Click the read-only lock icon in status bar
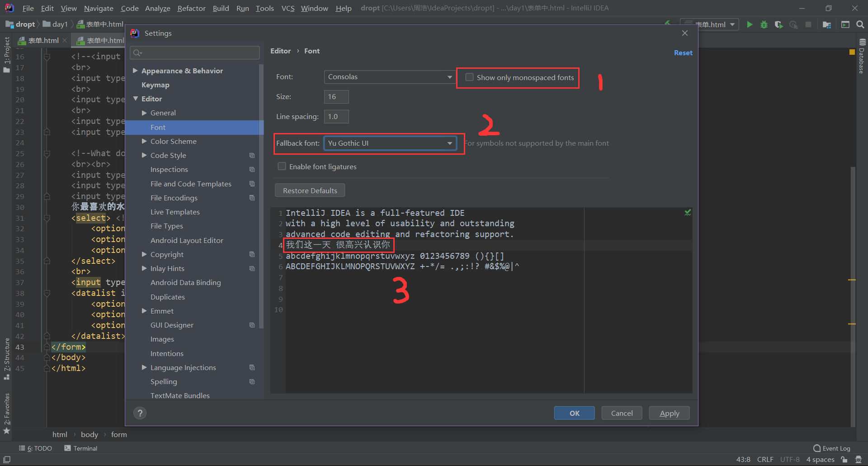The image size is (868, 466). [844, 460]
